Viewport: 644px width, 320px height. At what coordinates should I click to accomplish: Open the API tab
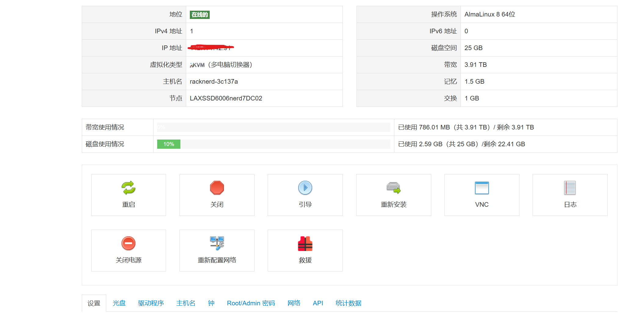point(318,303)
